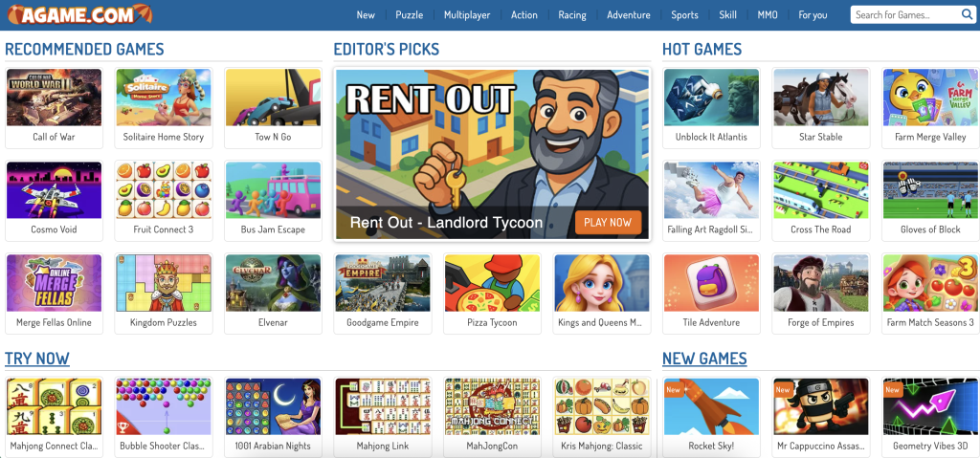Open the Agame.com logo home link
The height and width of the screenshot is (458, 980).
[x=80, y=14]
